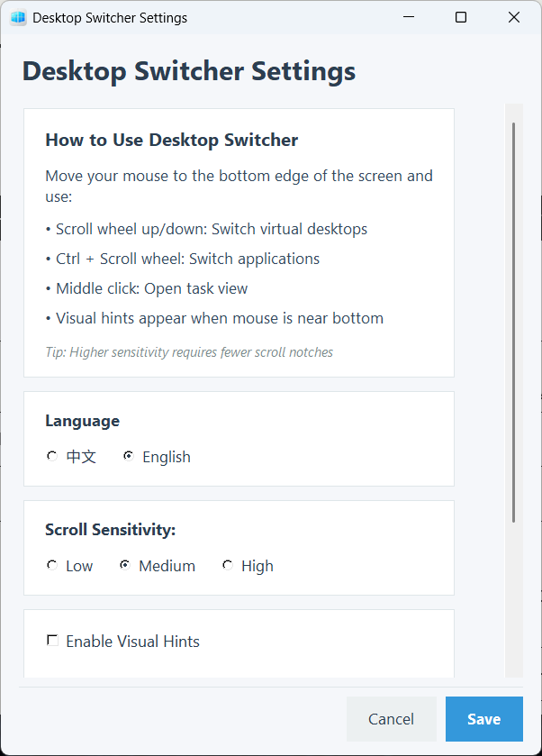Select Medium scroll sensitivity
542x756 pixels.
[125, 566]
